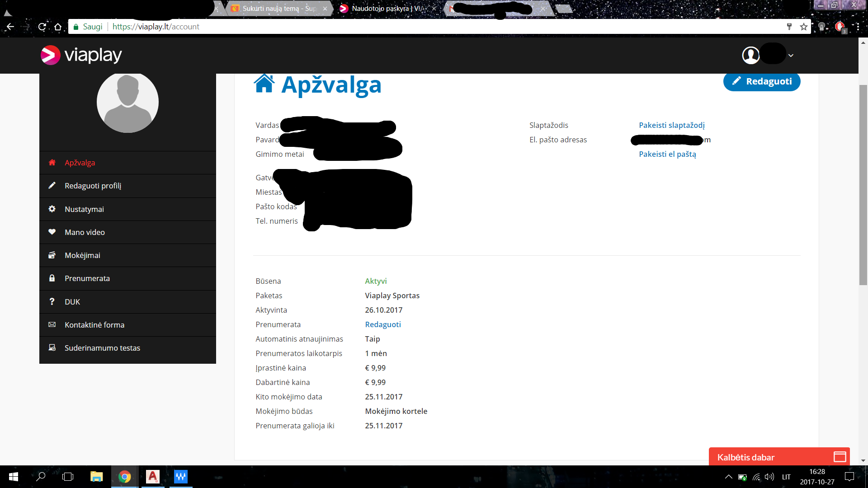The height and width of the screenshot is (488, 868).
Task: Click the heart icon beside Mano video
Action: pos(52,232)
